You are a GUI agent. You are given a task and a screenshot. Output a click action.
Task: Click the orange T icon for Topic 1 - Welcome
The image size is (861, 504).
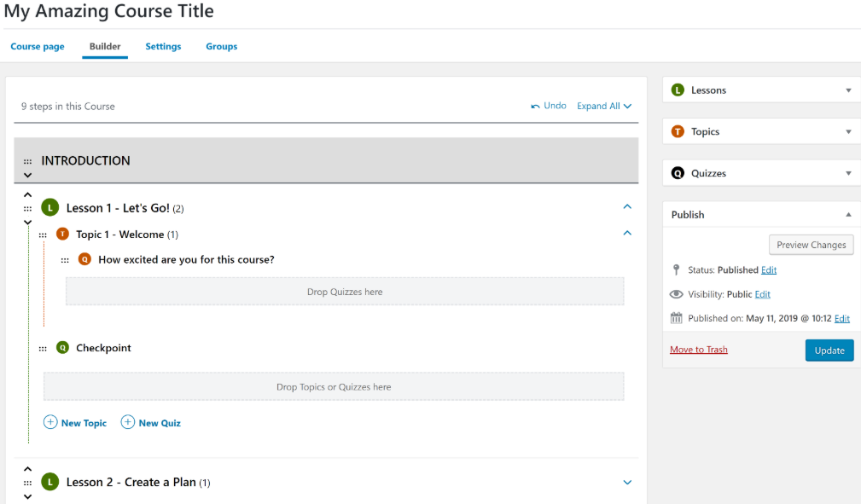tap(61, 233)
